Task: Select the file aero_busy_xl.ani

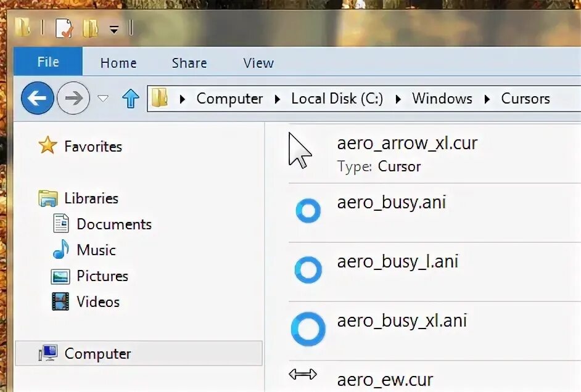Action: [x=402, y=321]
